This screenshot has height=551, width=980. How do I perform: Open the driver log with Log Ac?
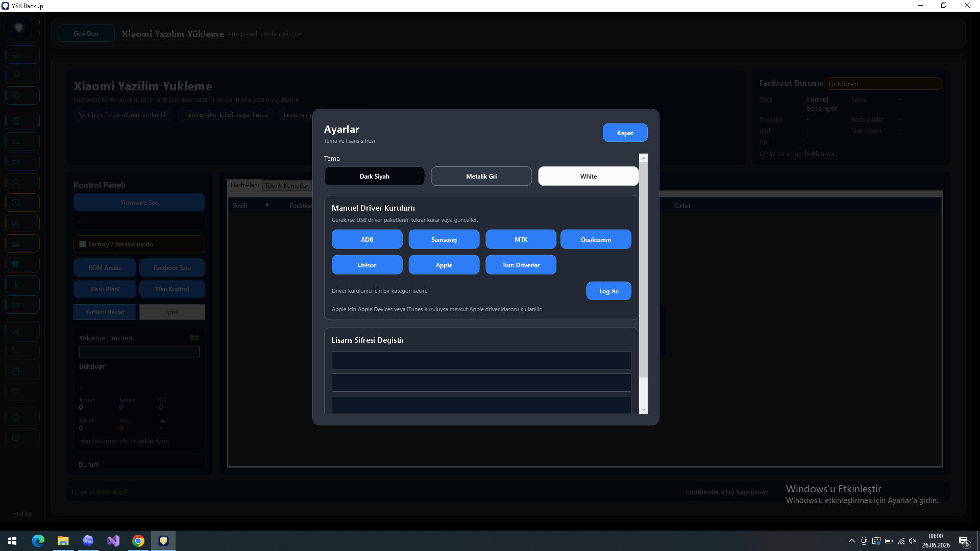click(x=609, y=291)
